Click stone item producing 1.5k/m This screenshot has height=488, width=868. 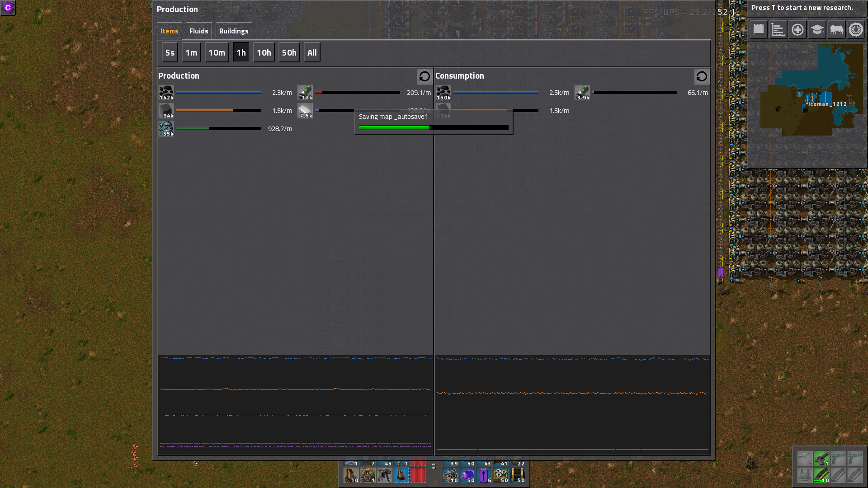tap(166, 111)
